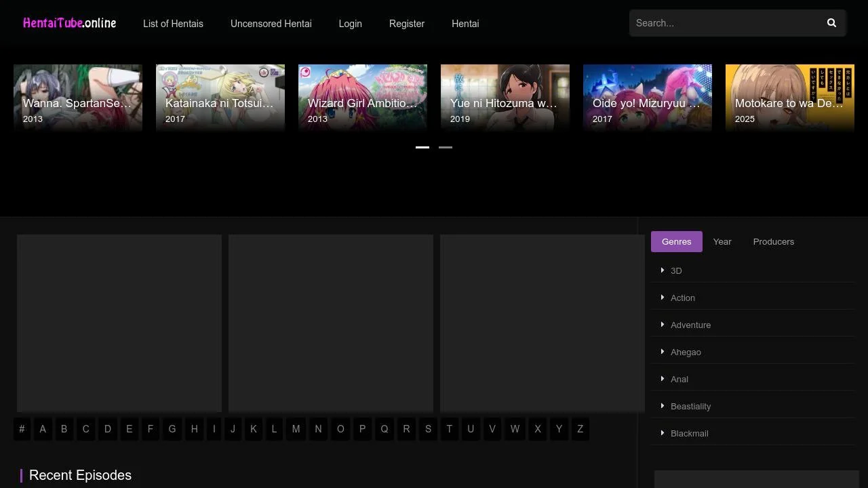Open the Wizard Girl Ambition thumbnail
Screen dimensions: 868x488
[x=363, y=95]
